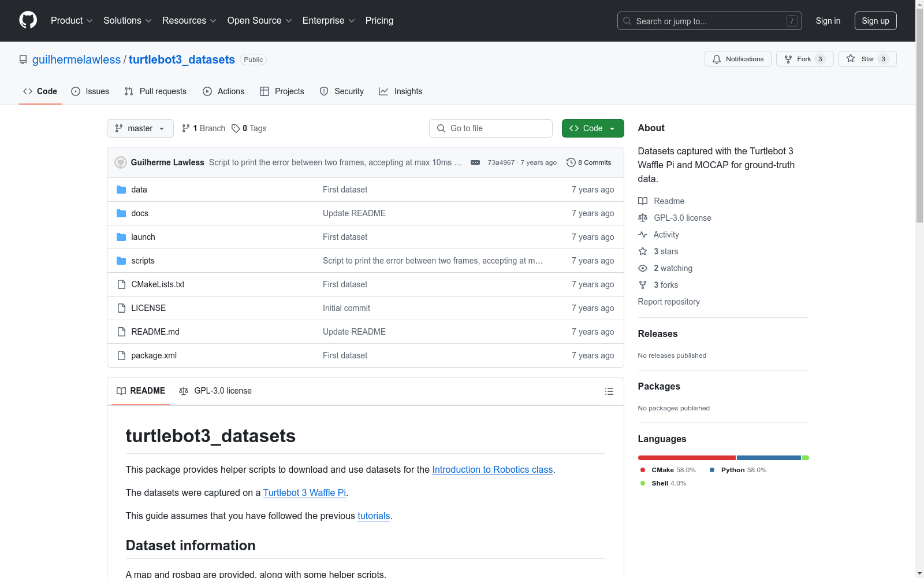Viewport: 924px width, 578px height.
Task: Open the master branch dropdown
Action: pyautogui.click(x=140, y=128)
